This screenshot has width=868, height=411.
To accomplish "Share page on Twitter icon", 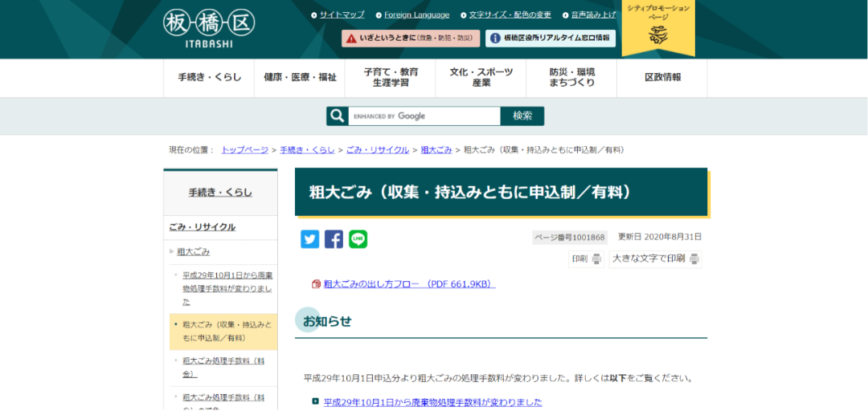I will (310, 239).
